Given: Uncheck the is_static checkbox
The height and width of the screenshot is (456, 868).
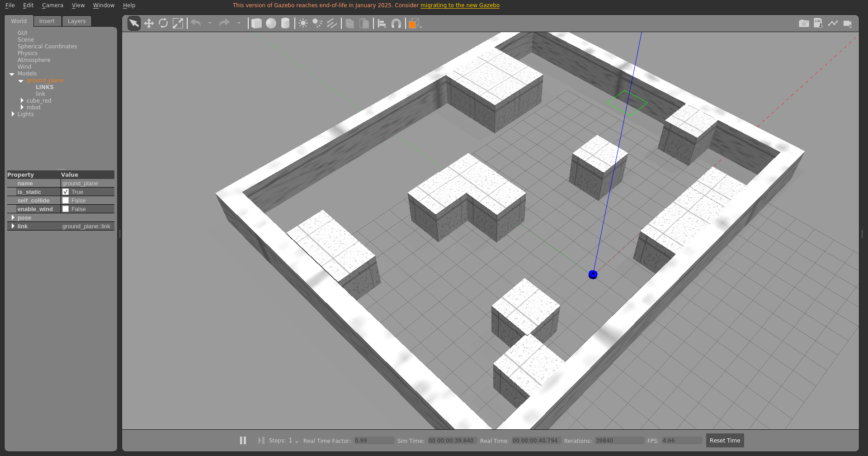Looking at the screenshot, I should point(66,192).
